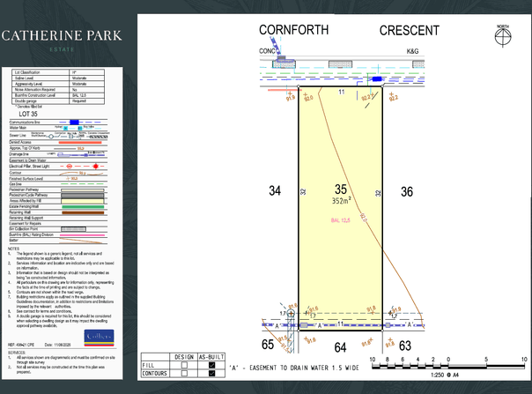532x394 pixels.
Task: Click the lot 63 label
Action: [x=405, y=346]
